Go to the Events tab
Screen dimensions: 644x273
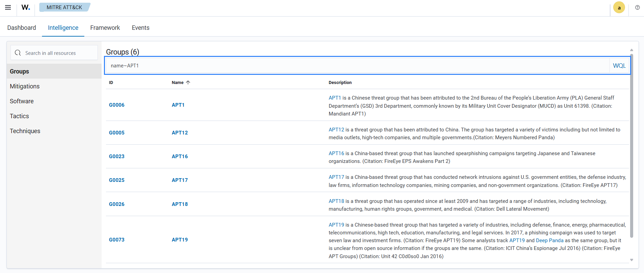[x=141, y=28]
